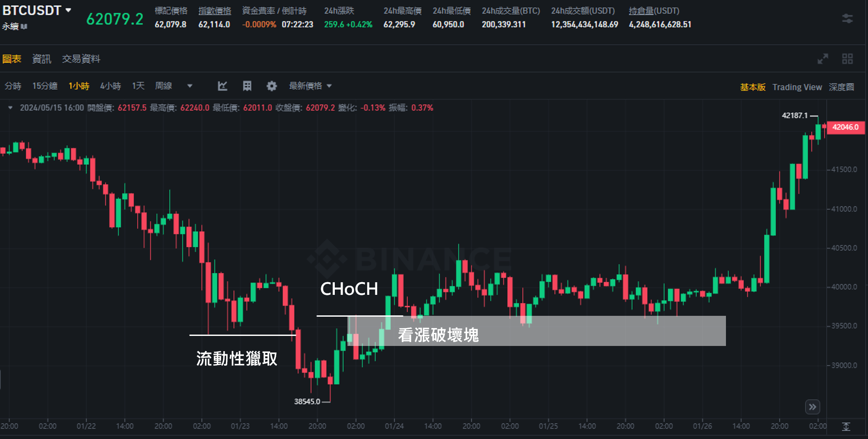This screenshot has height=439, width=868.
Task: Expand more timeframes beside 周線
Action: [190, 86]
